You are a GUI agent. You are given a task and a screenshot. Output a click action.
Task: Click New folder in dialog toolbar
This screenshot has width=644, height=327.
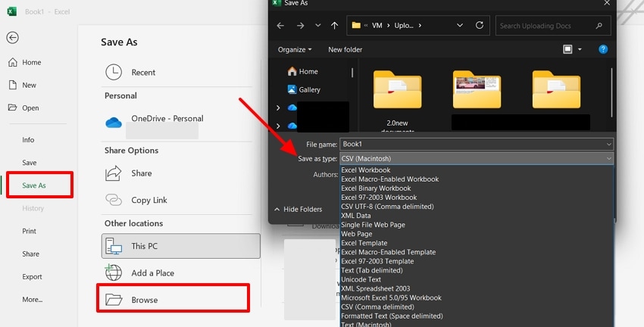[x=345, y=50]
